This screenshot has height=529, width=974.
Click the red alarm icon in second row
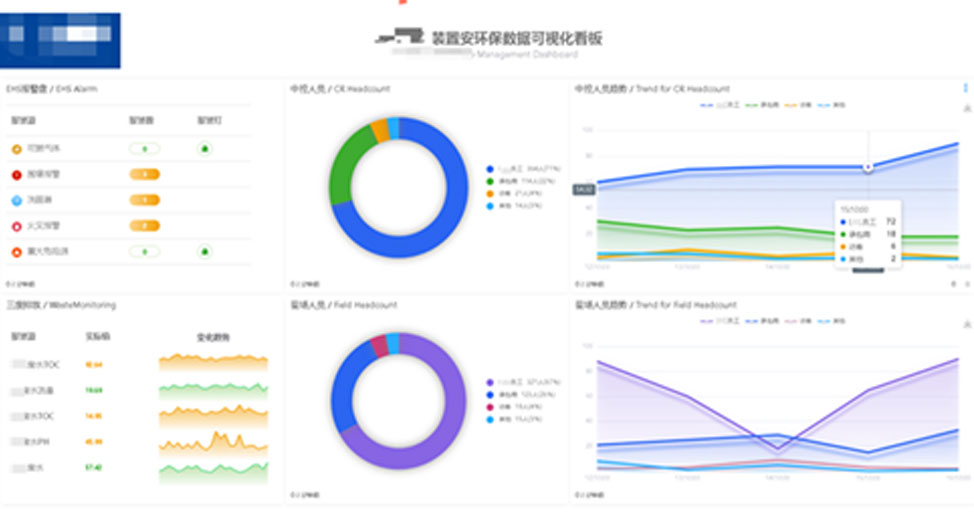coord(16,175)
